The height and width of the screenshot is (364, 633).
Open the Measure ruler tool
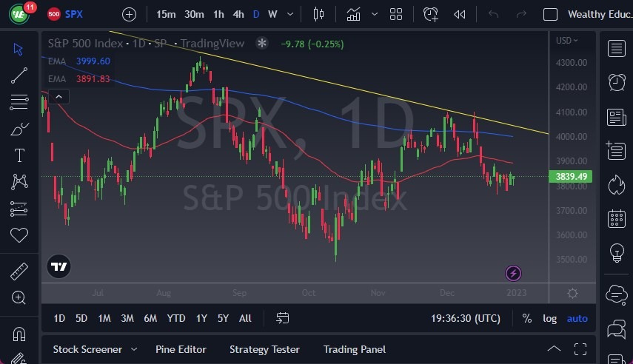[19, 272]
